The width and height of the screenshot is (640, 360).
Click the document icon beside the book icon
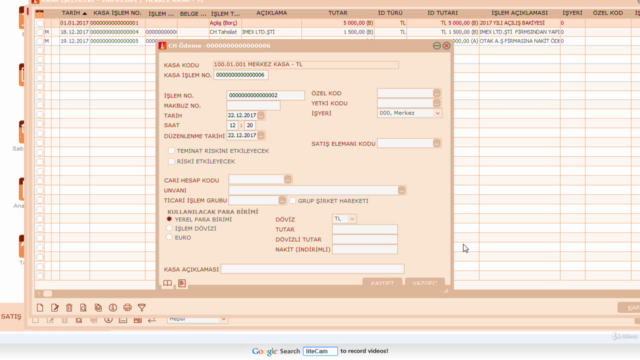(x=182, y=283)
